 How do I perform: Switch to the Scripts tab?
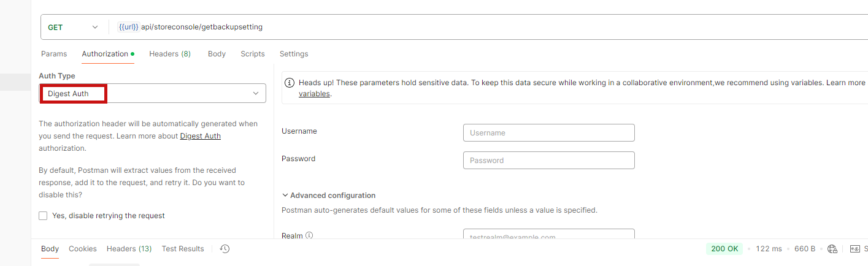[x=253, y=54]
